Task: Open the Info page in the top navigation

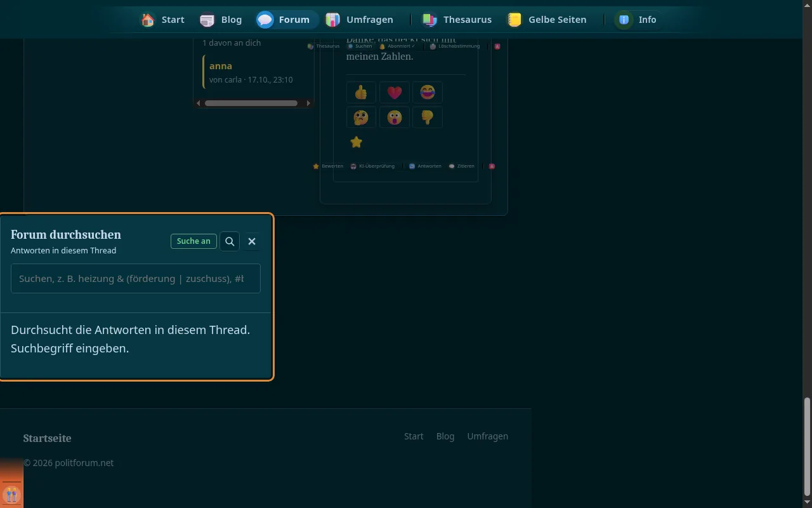Action: [638, 20]
